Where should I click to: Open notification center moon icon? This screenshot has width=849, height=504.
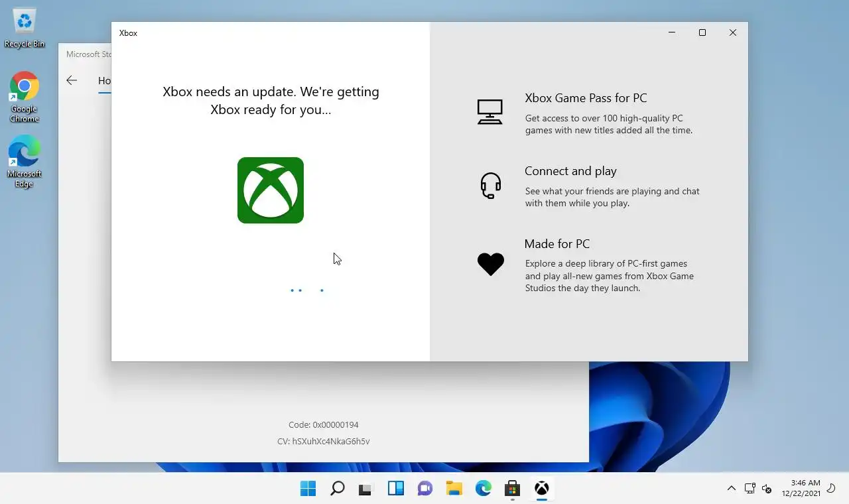(x=831, y=489)
